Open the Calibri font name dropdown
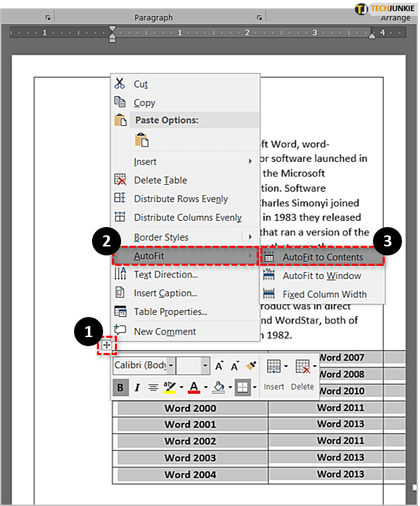This screenshot has width=420, height=506. [x=171, y=365]
